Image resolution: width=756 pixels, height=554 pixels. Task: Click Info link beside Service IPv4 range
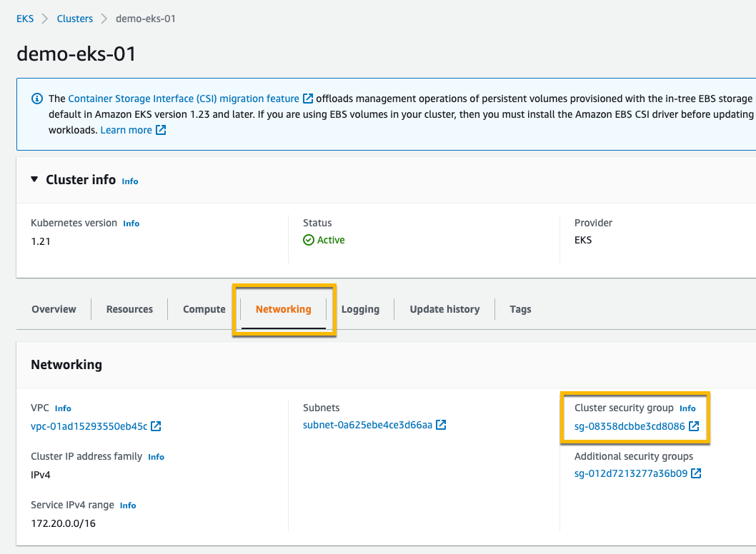click(x=128, y=505)
